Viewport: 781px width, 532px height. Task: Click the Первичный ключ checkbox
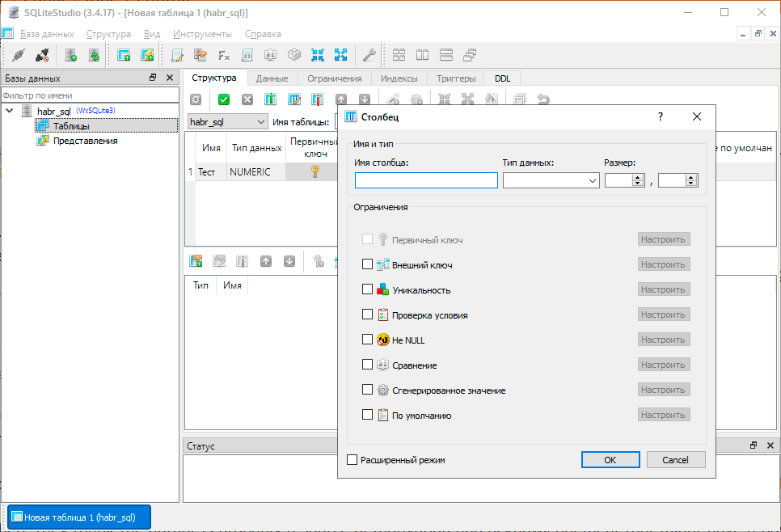tap(367, 239)
